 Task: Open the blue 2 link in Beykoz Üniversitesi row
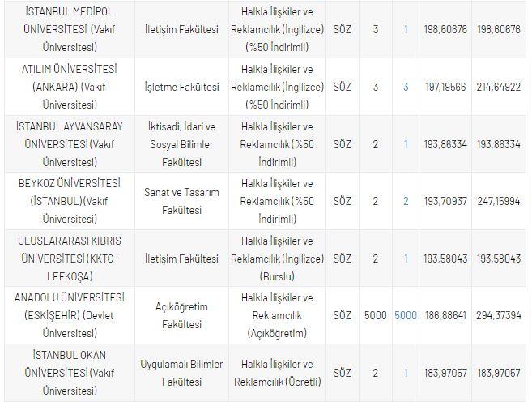tap(406, 201)
